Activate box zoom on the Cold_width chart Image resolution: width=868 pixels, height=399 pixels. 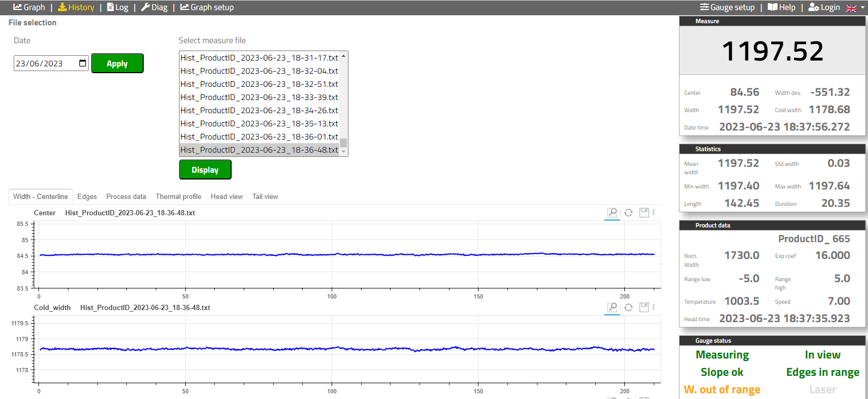pyautogui.click(x=612, y=307)
